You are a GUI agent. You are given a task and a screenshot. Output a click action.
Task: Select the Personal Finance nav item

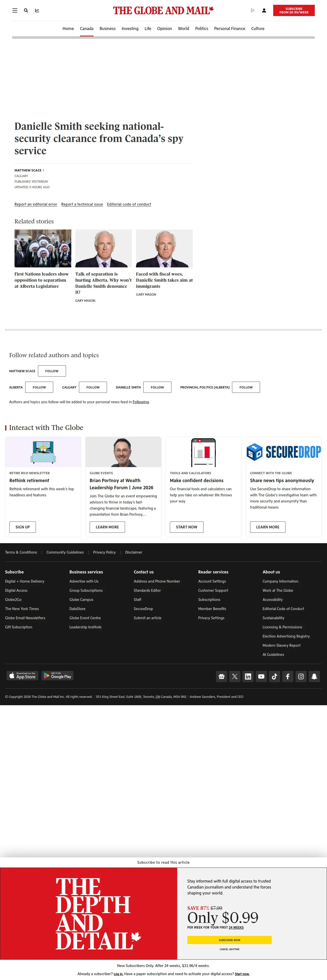click(x=229, y=28)
